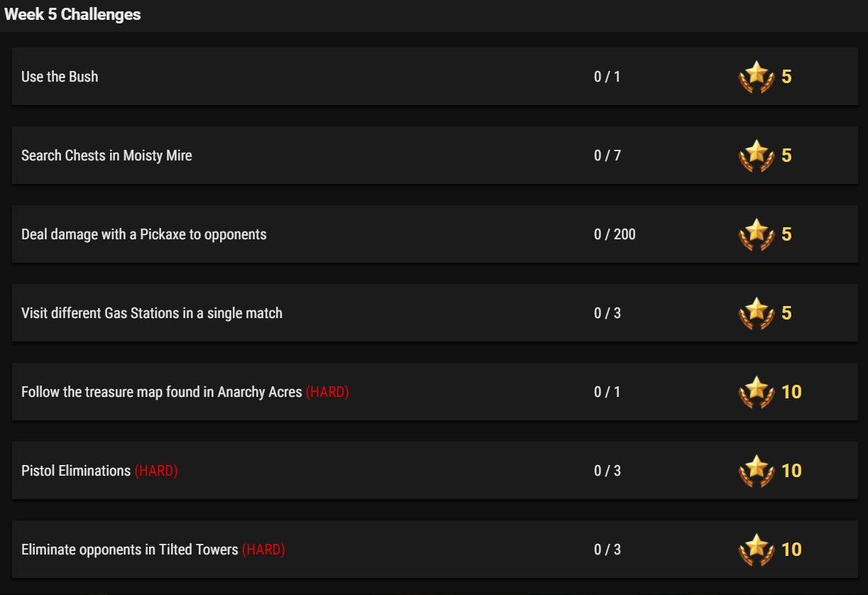Select Eliminate opponents in Tilted Towers text
868x595 pixels.
(130, 550)
